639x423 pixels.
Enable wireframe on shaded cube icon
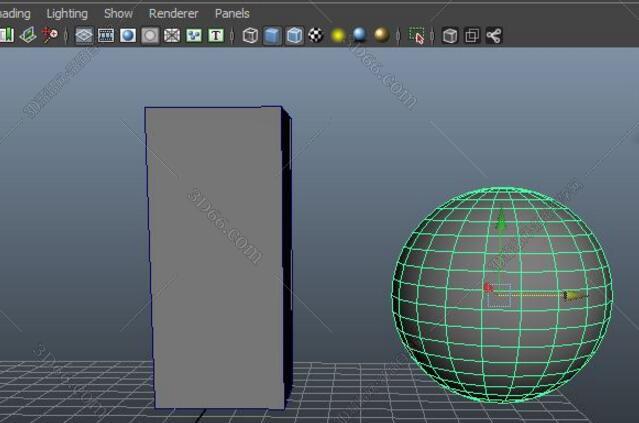[x=294, y=36]
